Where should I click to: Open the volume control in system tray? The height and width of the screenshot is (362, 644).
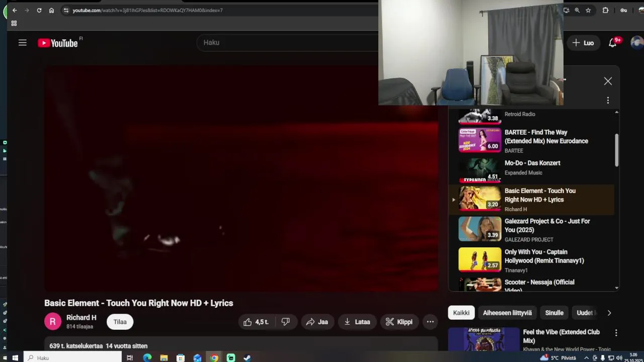point(618,358)
